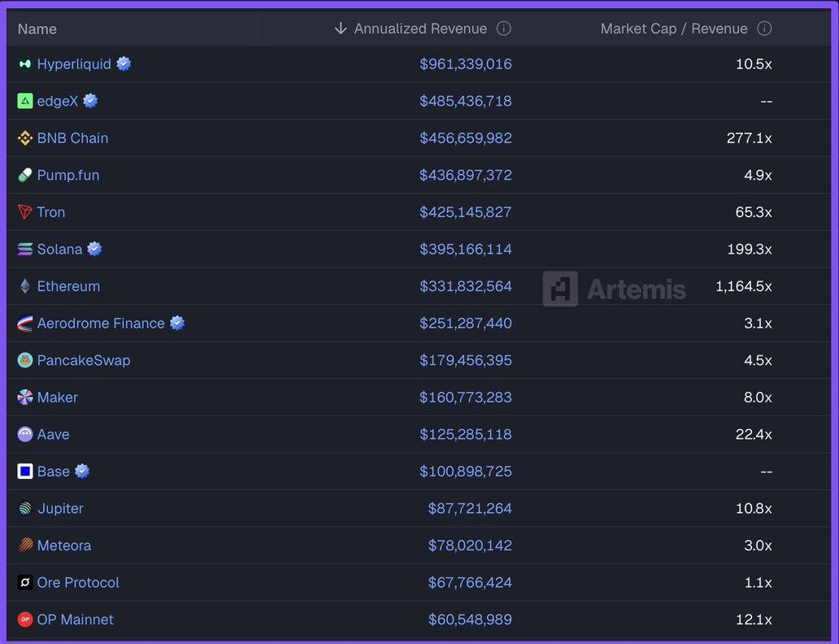Click Hyperliquid's verified badge
Viewport: 839px width, 644px height.
coord(124,63)
